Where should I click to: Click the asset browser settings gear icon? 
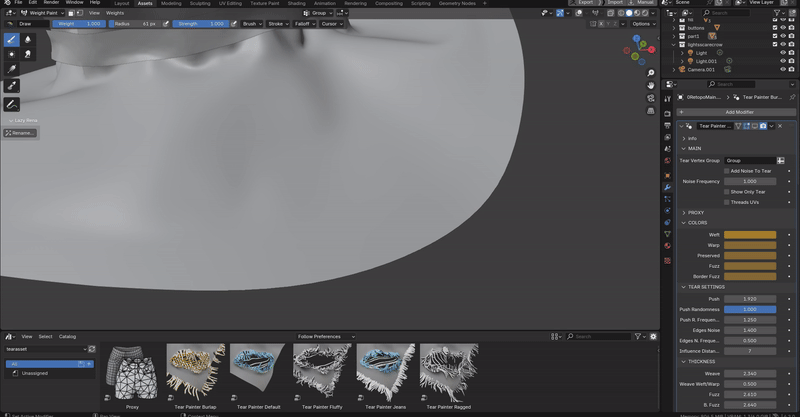[x=653, y=336]
